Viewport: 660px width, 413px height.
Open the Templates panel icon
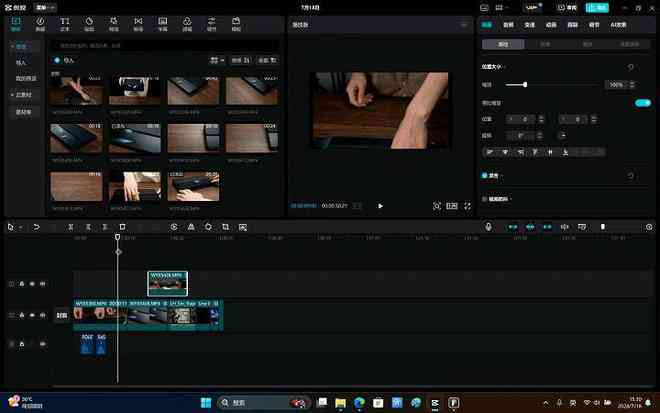pyautogui.click(x=236, y=24)
